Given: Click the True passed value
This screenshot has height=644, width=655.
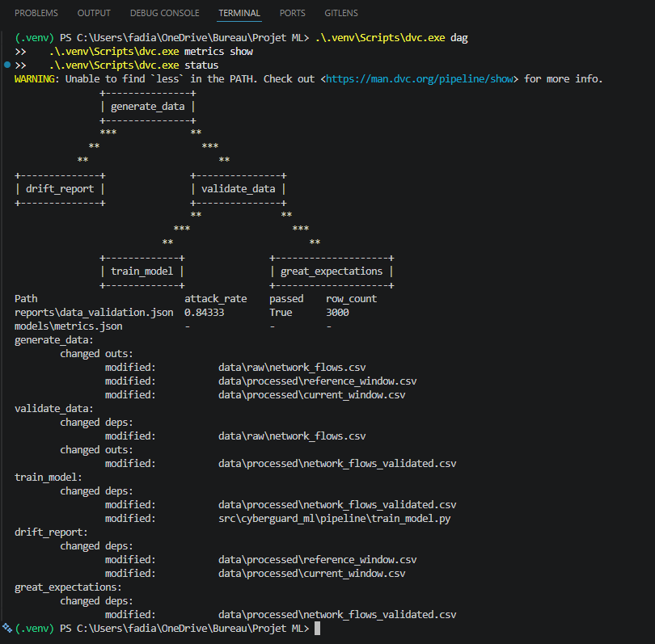Looking at the screenshot, I should click(281, 313).
